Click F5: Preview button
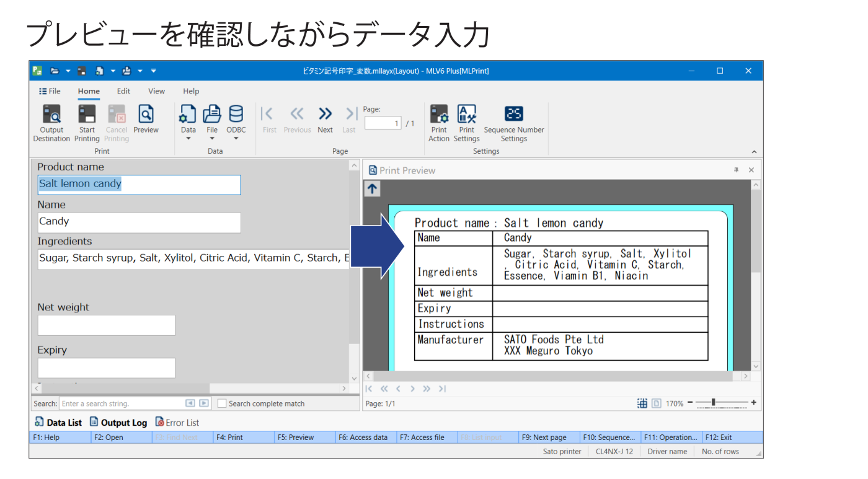This screenshot has width=868, height=479. [x=304, y=437]
